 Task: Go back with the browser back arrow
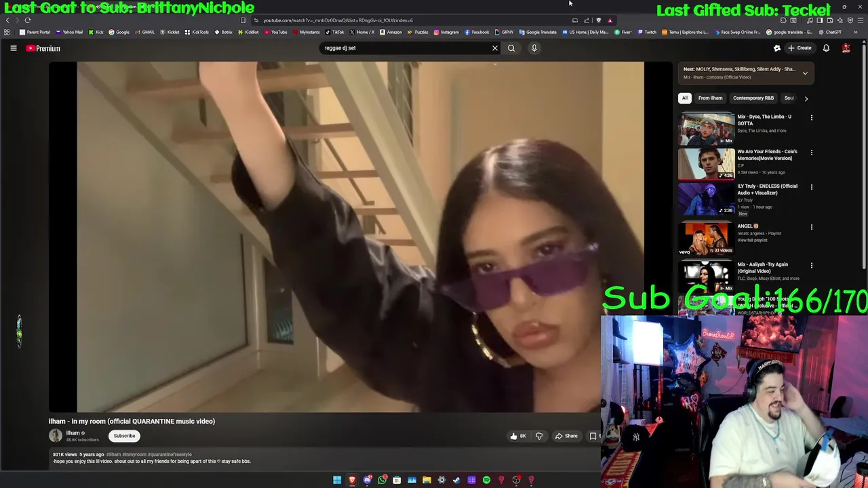click(x=7, y=20)
